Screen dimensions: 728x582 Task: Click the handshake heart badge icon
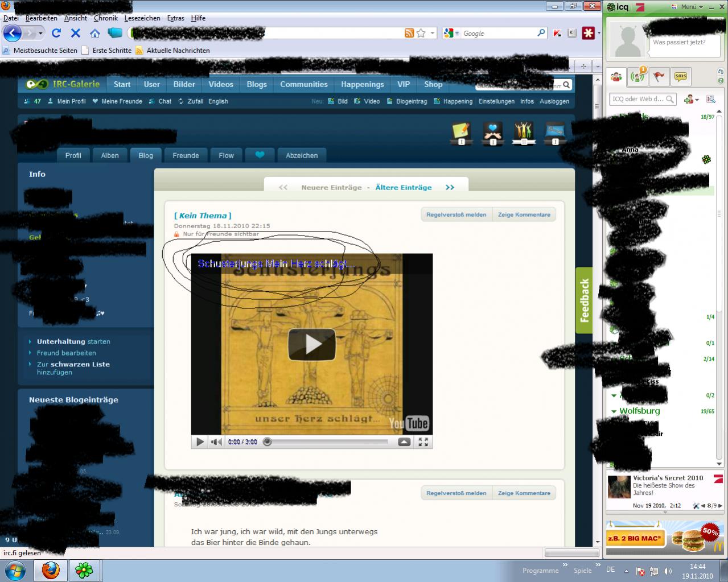coord(493,133)
